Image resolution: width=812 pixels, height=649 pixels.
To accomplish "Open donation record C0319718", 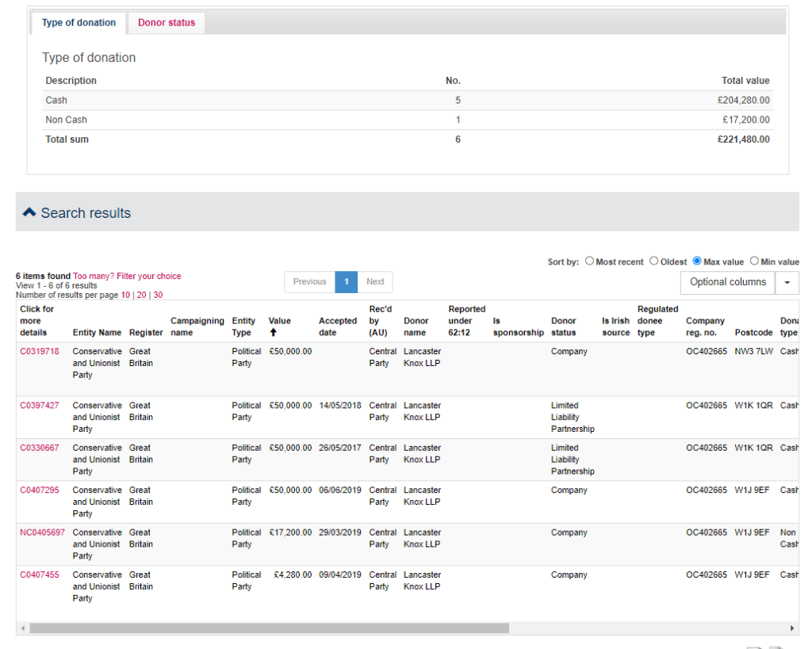I will pos(40,351).
